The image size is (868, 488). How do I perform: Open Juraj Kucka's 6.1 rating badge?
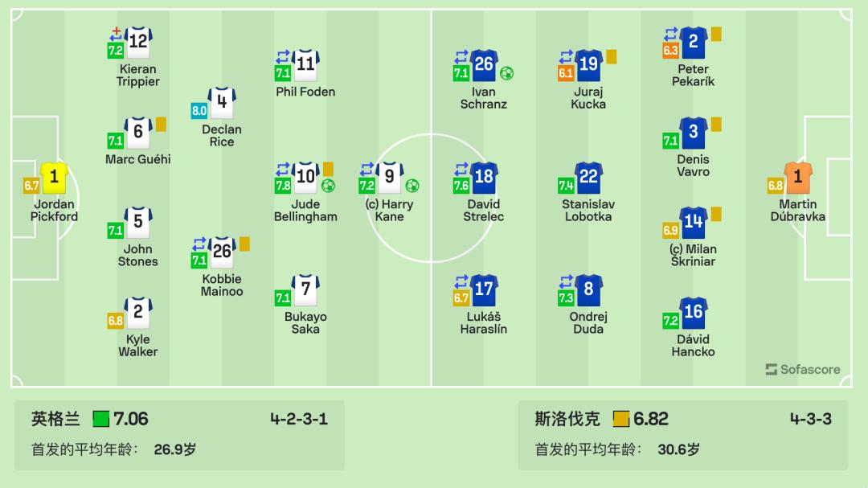pos(566,73)
